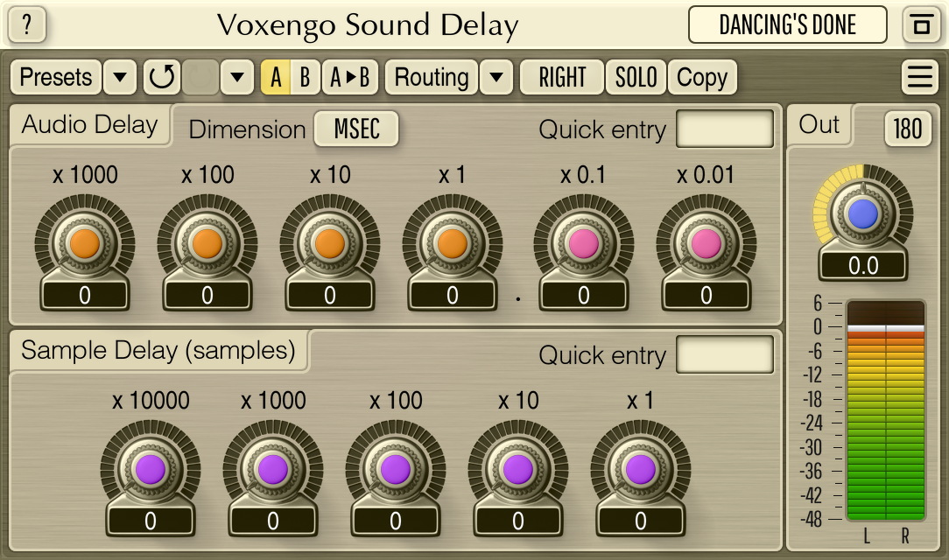
Task: Open the Presets dropdown arrow
Action: (120, 77)
